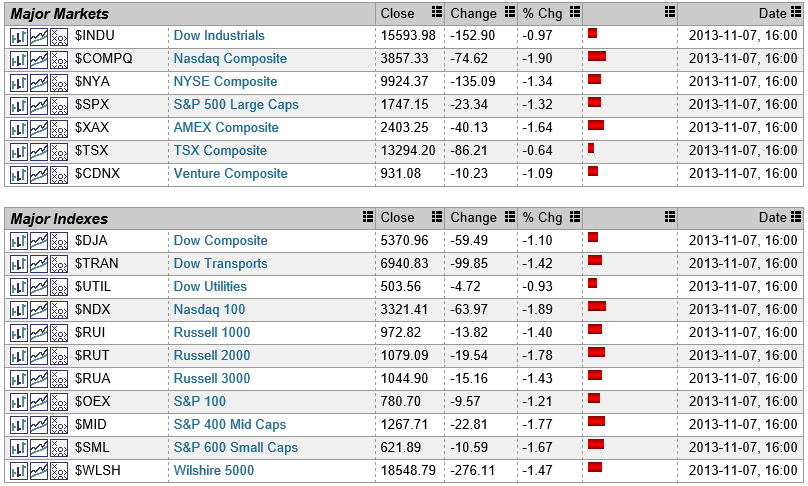Click the bar chart icon for $UTIL
Viewport: 808px width, 486px height.
19,287
